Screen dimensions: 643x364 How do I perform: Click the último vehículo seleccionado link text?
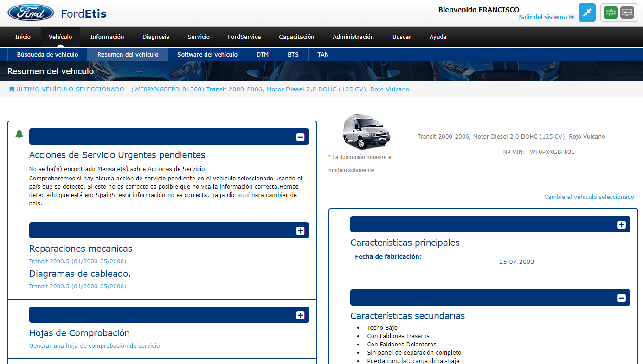pos(213,89)
